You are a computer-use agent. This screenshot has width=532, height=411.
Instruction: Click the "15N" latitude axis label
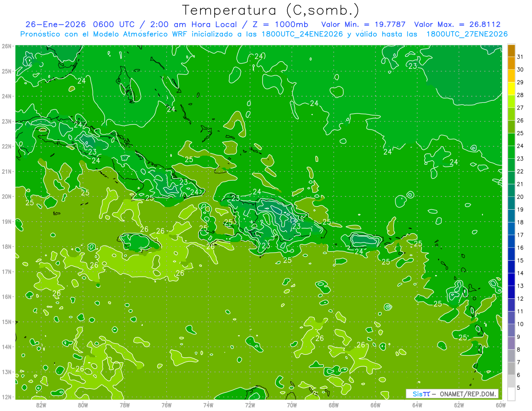point(7,322)
